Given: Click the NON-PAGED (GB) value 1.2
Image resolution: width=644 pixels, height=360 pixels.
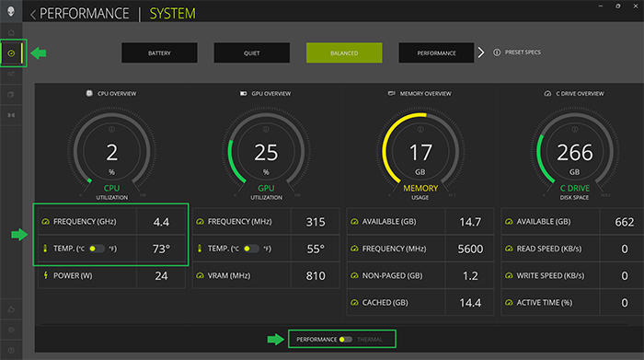Looking at the screenshot, I should [x=470, y=275].
